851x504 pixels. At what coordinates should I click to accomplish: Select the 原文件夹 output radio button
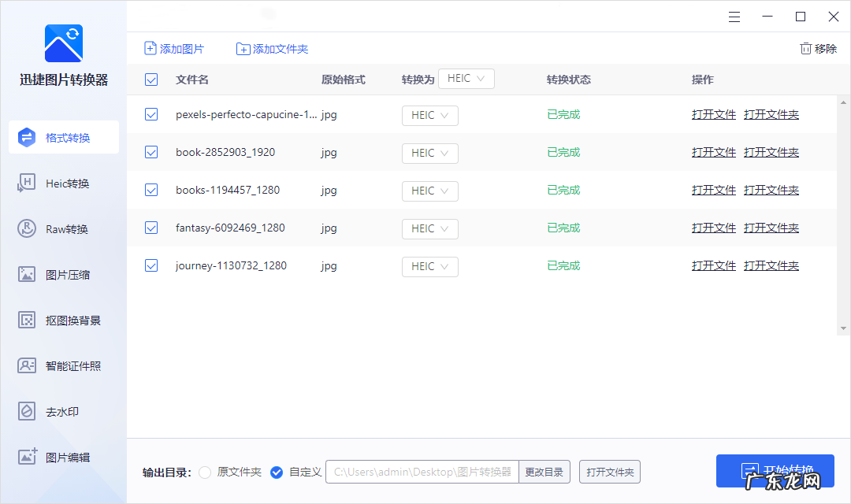pos(205,472)
